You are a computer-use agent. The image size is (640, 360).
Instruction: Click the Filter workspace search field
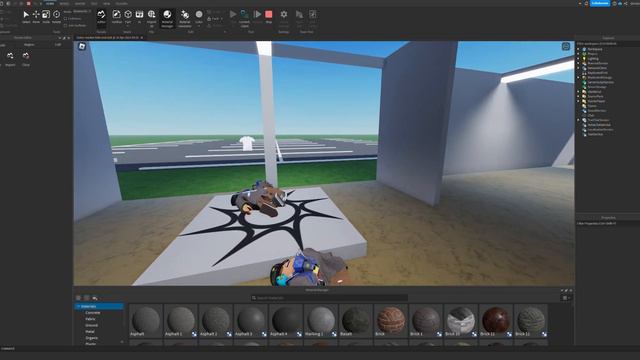607,44
